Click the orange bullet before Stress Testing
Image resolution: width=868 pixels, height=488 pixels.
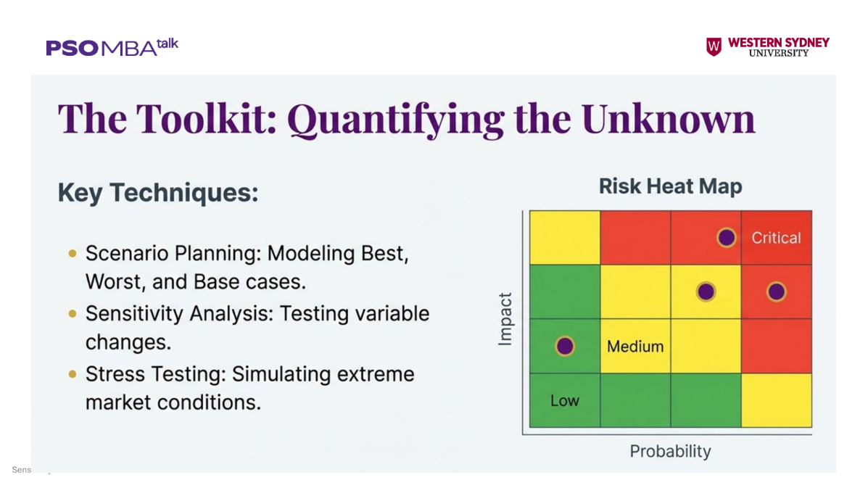click(x=73, y=374)
